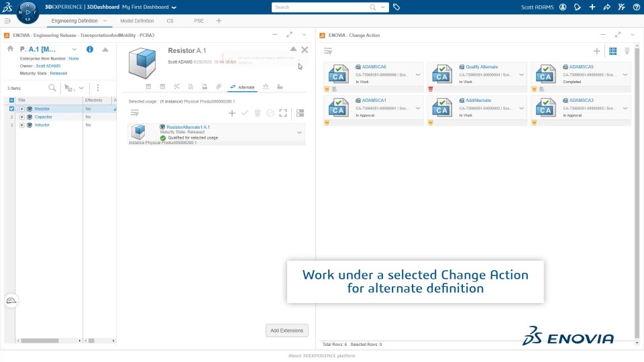The image size is (644, 362).
Task: Toggle the dashboard side menu icon
Action: (7, 21)
